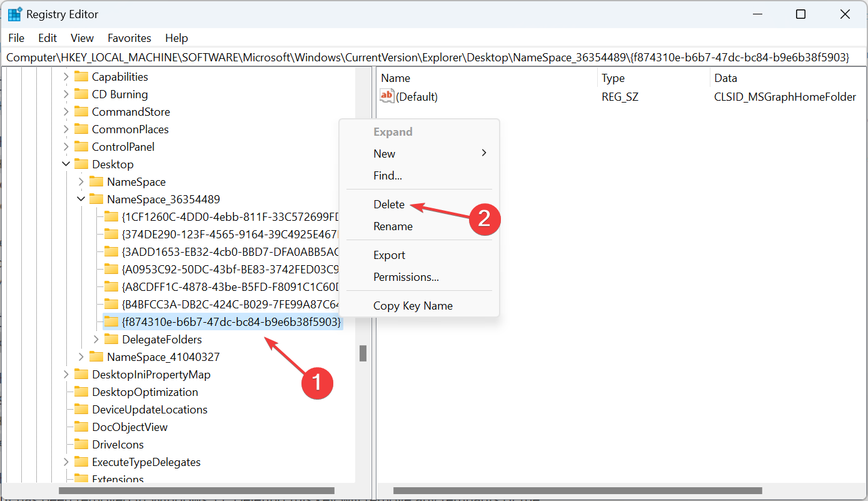Collapse the Desktop key
The height and width of the screenshot is (501, 868).
tap(66, 164)
